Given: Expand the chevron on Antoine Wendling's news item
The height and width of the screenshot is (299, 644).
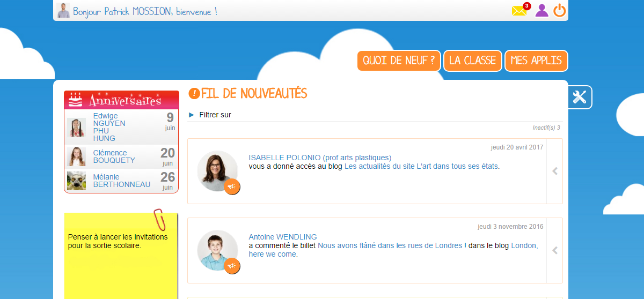Looking at the screenshot, I should point(555,250).
